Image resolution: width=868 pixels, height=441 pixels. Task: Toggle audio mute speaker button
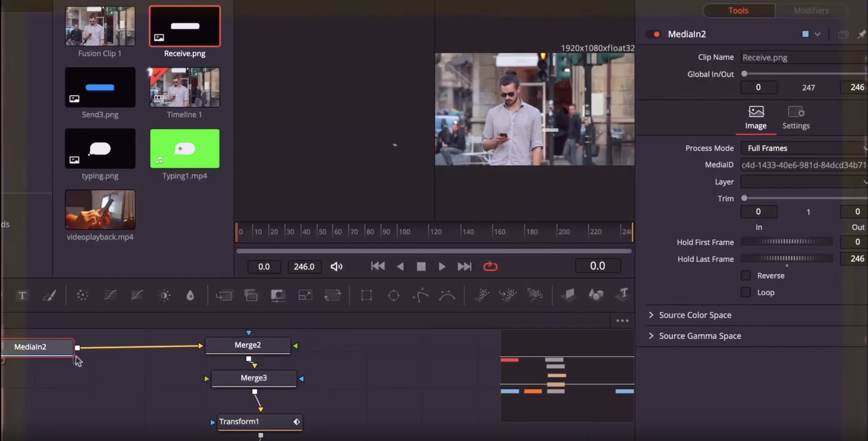[337, 266]
